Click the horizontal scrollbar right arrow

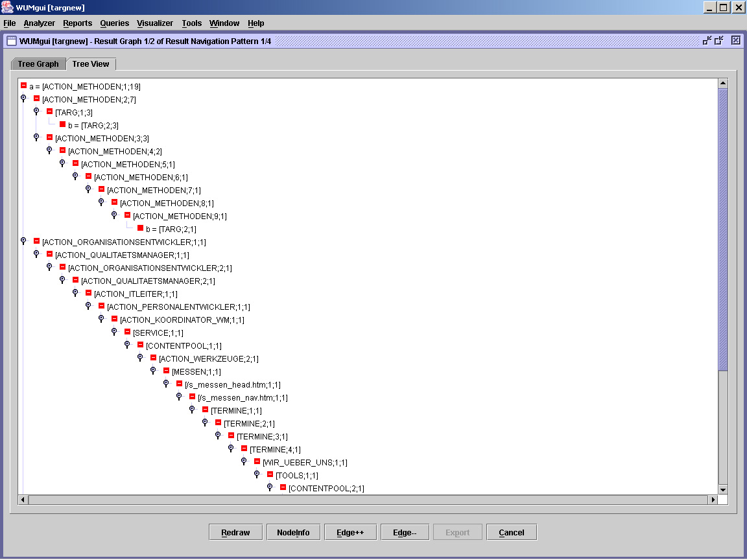[x=713, y=500]
